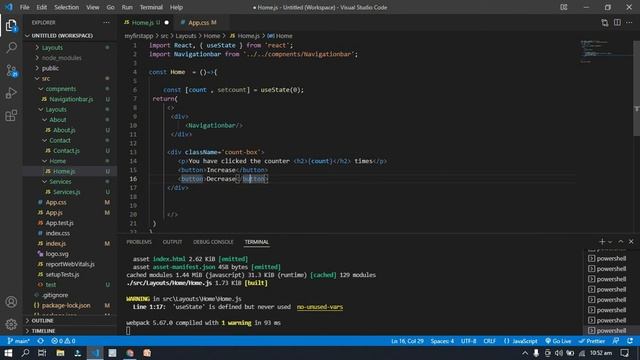This screenshot has width=640, height=360.
Task: Expand the TIMELINE section
Action: coord(43,331)
